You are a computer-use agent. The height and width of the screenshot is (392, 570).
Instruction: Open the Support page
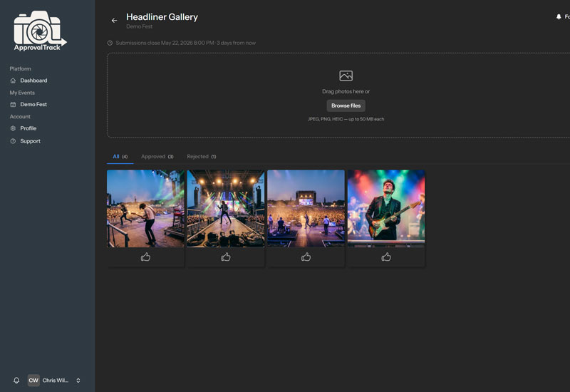click(30, 141)
